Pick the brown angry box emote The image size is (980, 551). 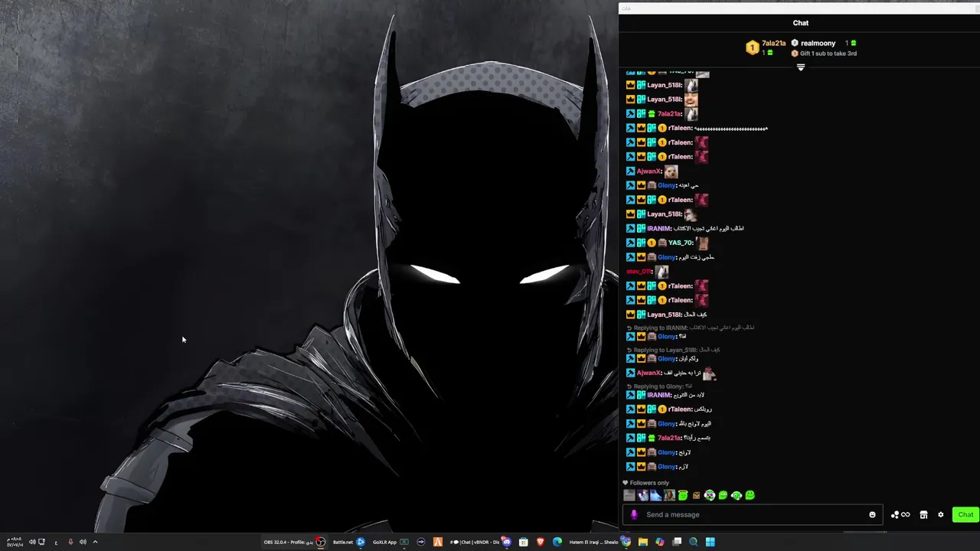tap(696, 495)
